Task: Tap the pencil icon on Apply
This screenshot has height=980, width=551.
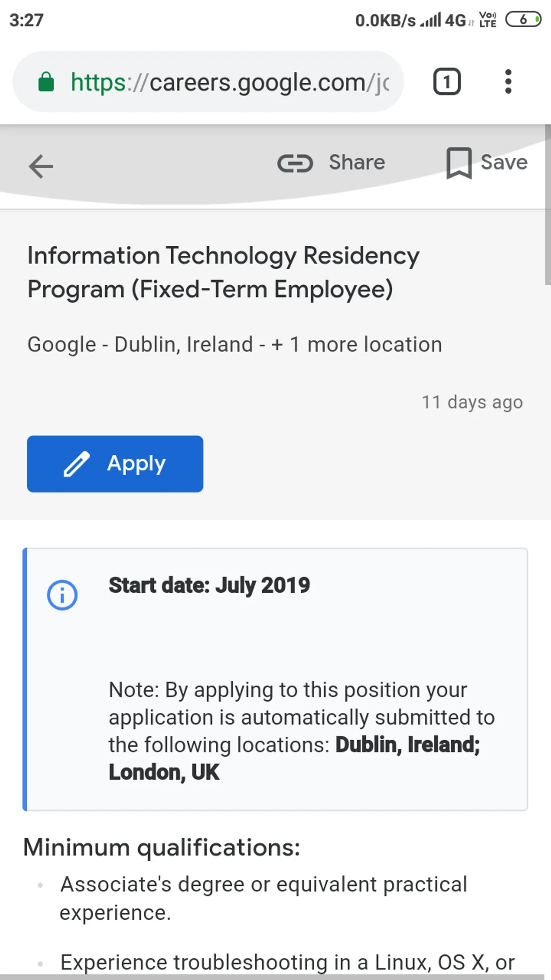Action: [x=77, y=464]
